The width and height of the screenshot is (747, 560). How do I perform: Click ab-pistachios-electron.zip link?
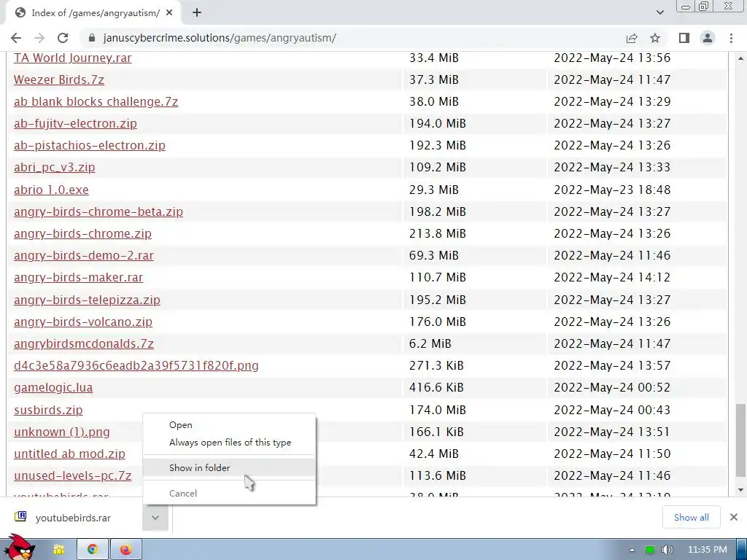pyautogui.click(x=90, y=145)
